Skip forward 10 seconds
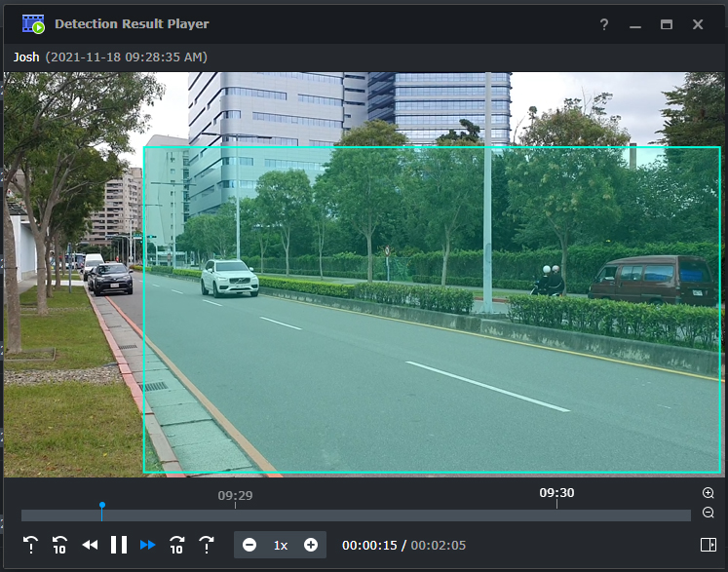 click(x=177, y=545)
